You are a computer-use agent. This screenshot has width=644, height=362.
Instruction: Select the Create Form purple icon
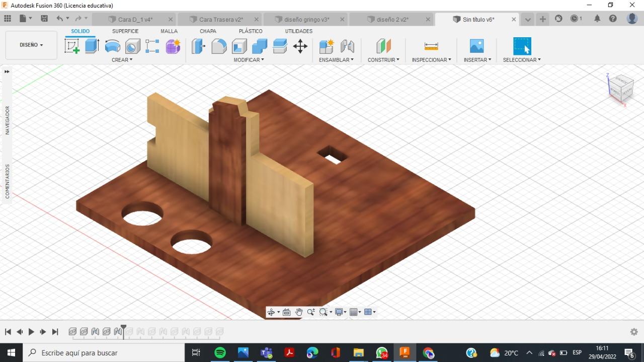point(173,46)
